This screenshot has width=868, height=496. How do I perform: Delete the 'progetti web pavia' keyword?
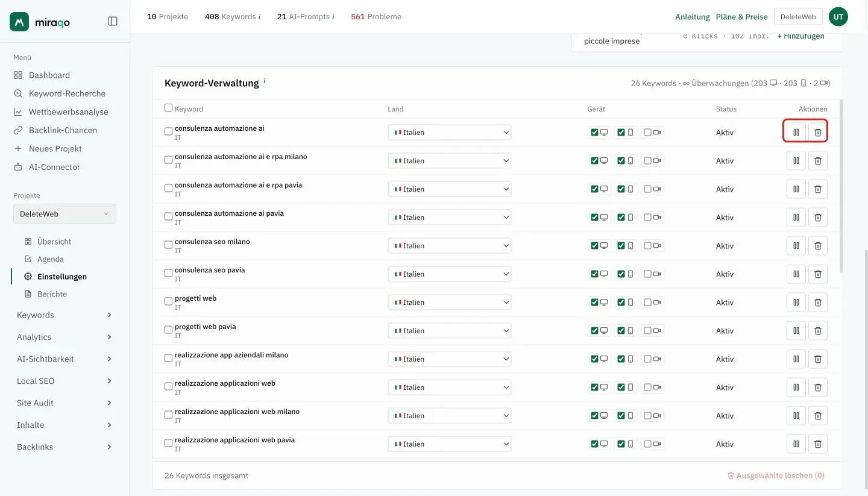click(817, 330)
